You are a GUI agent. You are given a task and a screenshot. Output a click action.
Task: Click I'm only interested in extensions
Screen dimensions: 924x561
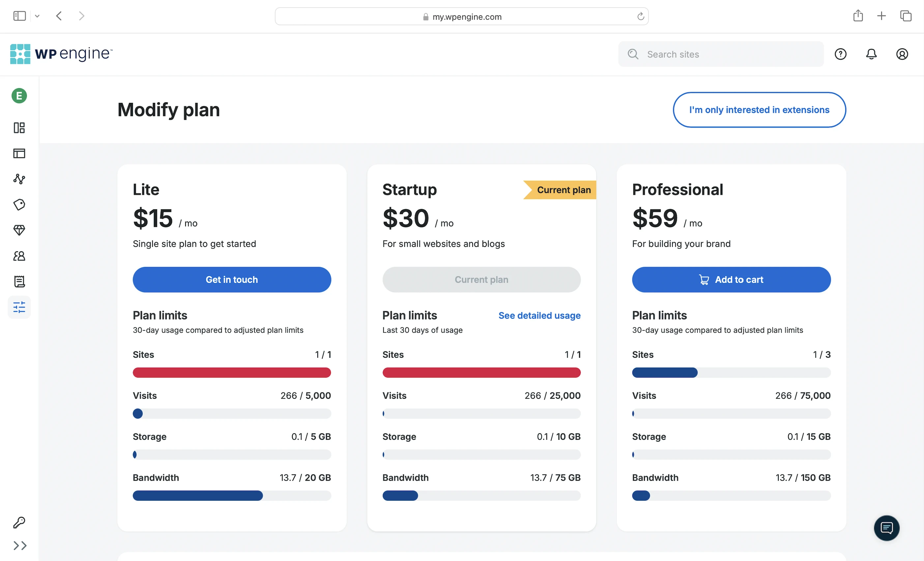pyautogui.click(x=759, y=110)
